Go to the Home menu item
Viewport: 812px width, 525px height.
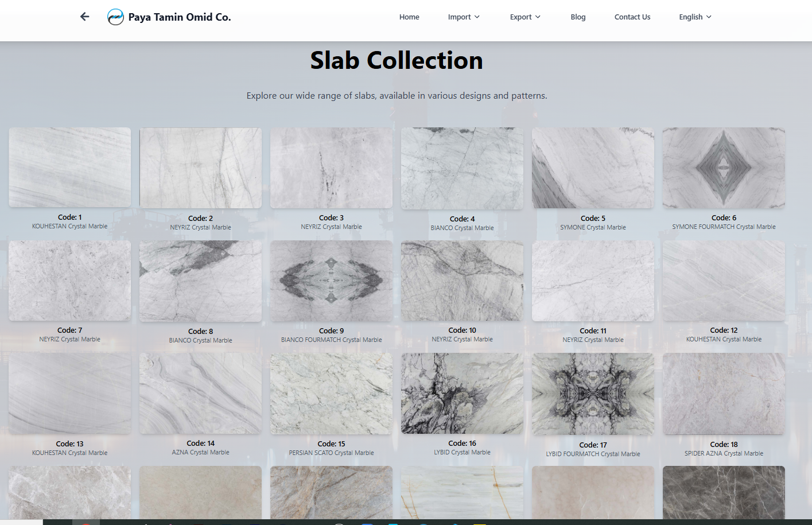(409, 17)
